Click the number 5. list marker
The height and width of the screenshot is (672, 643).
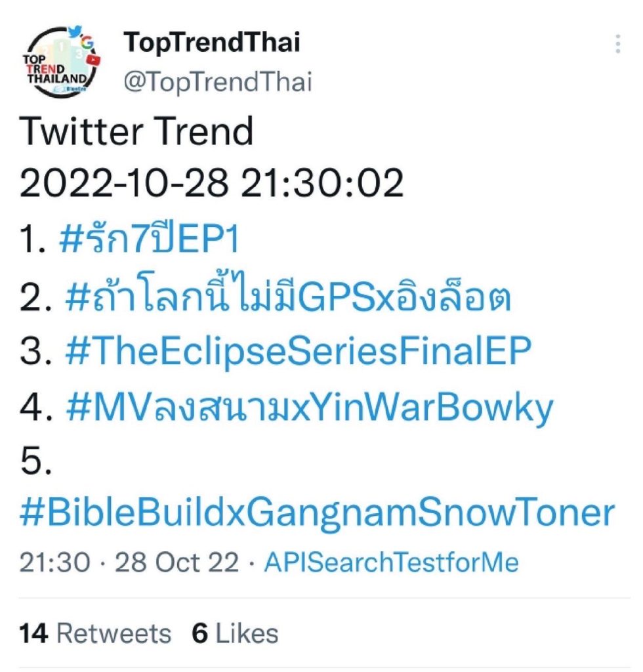coord(36,463)
